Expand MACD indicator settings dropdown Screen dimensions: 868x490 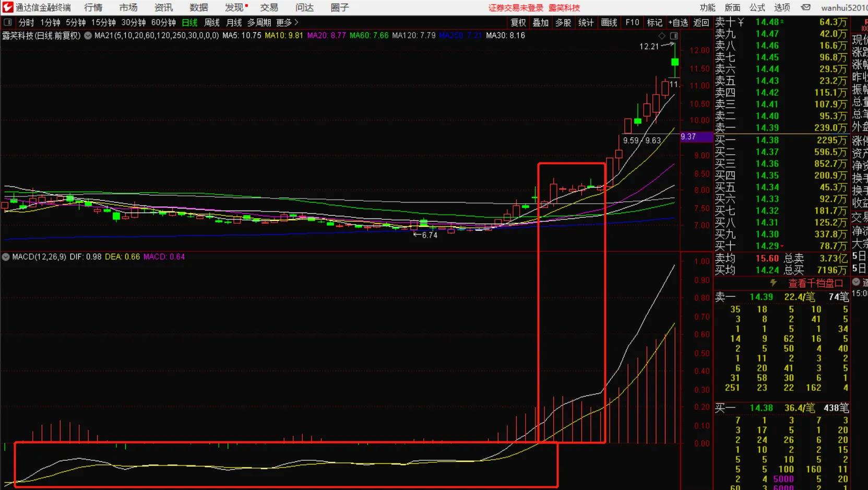(x=6, y=257)
